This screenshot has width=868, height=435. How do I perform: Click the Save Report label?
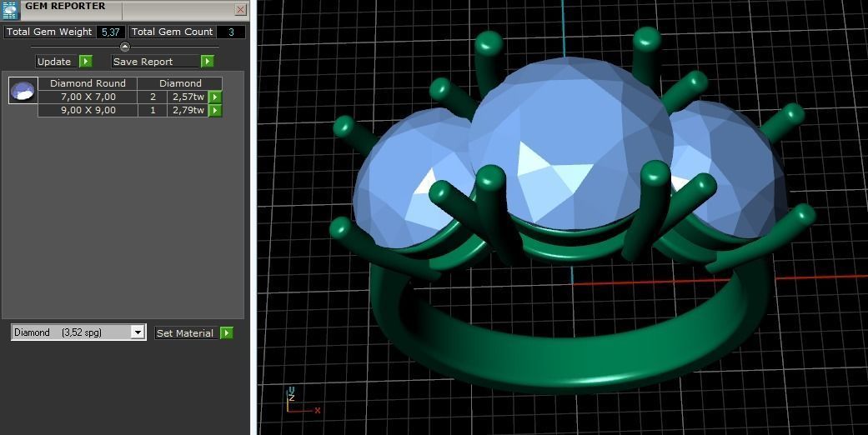coord(155,62)
